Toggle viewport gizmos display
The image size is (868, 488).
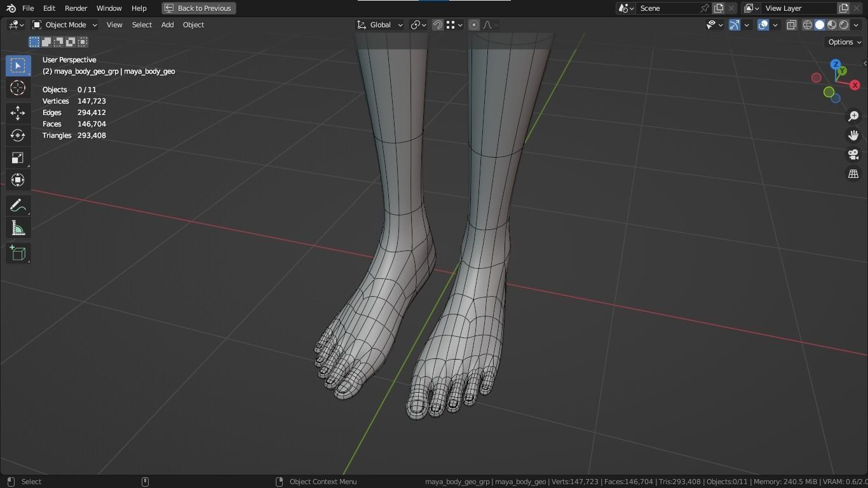734,25
